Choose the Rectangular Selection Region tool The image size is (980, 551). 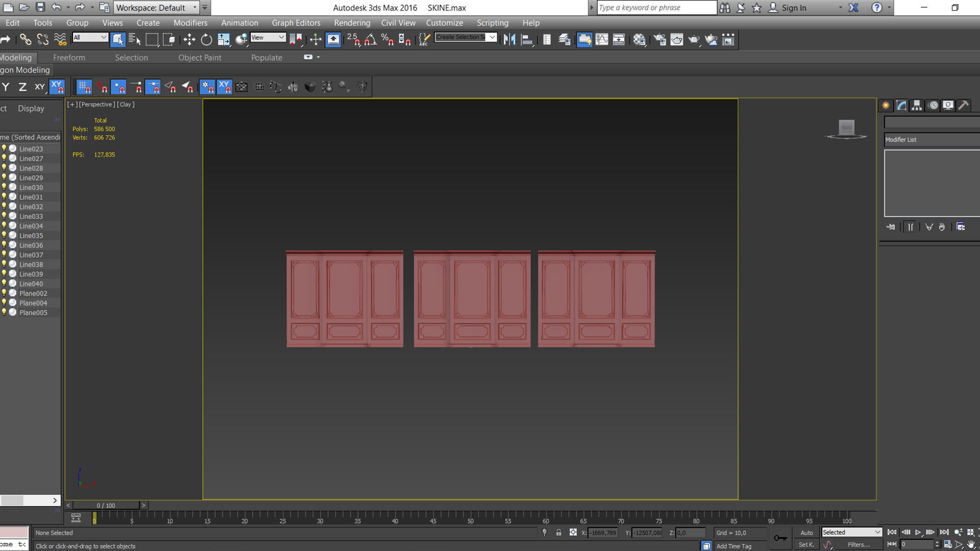tap(152, 39)
